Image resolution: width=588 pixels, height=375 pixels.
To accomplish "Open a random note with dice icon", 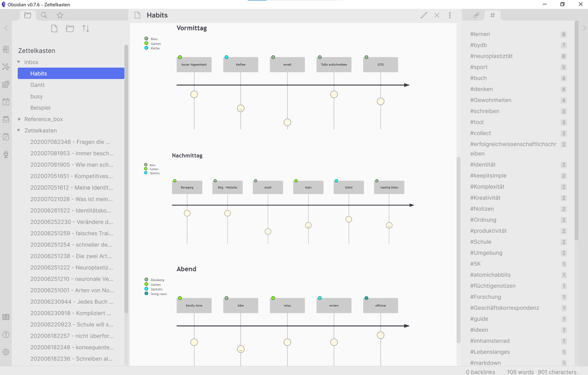I will click(x=6, y=137).
